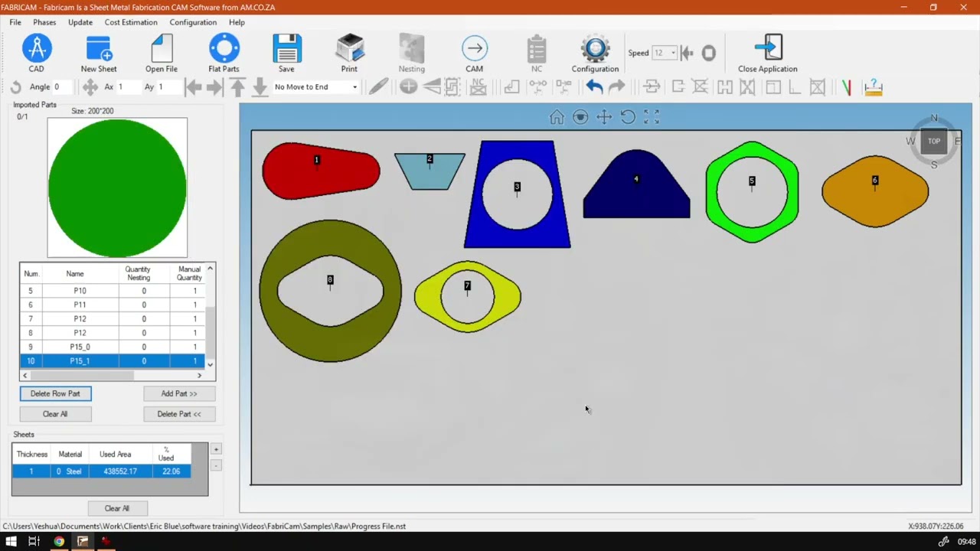The image size is (980, 551).
Task: Click the red and green V icon
Action: pyautogui.click(x=846, y=87)
